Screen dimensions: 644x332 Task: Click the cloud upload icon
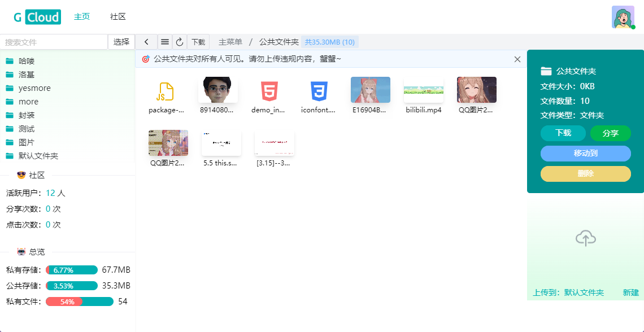[585, 238]
